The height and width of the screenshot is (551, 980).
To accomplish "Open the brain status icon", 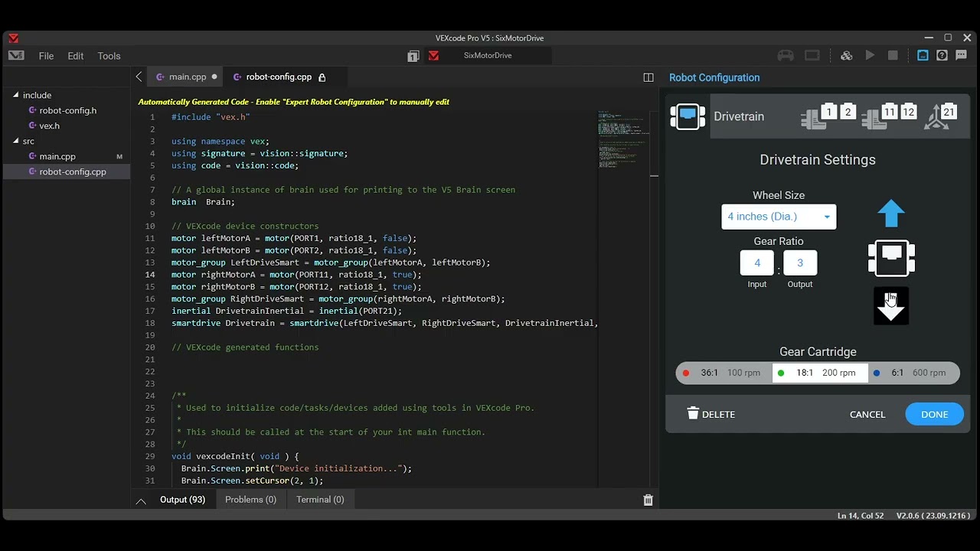I will coord(812,55).
